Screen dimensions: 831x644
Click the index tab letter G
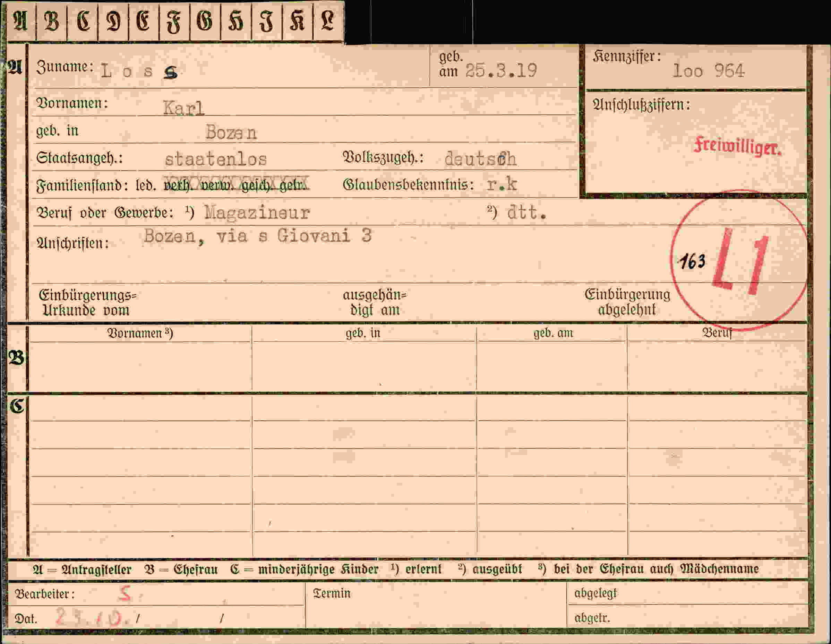coord(205,20)
